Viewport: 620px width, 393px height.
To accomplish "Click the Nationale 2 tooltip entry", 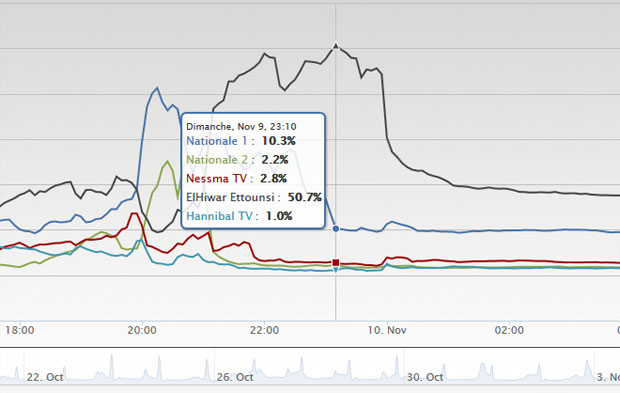I will (237, 160).
